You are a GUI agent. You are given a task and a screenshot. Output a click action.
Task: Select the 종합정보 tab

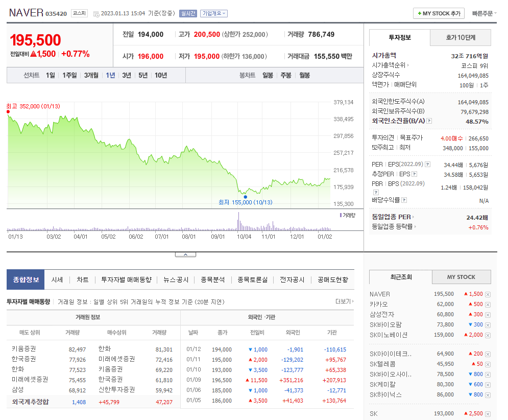coord(26,279)
